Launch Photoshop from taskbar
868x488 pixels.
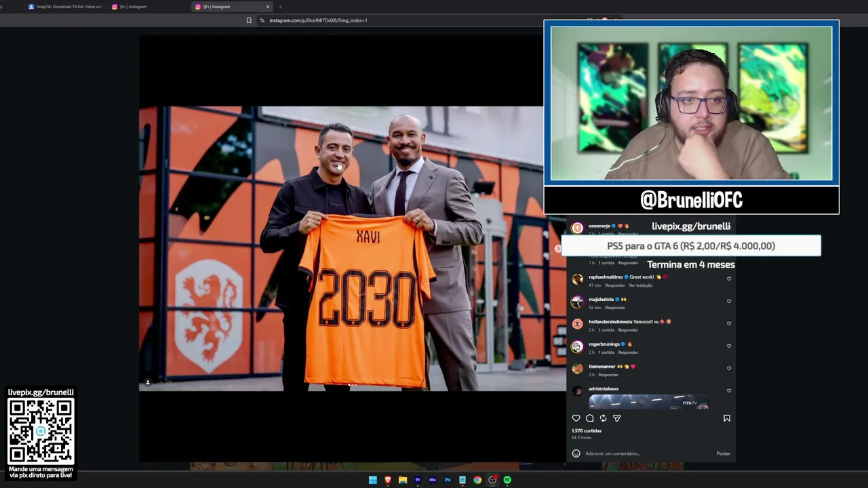click(448, 480)
